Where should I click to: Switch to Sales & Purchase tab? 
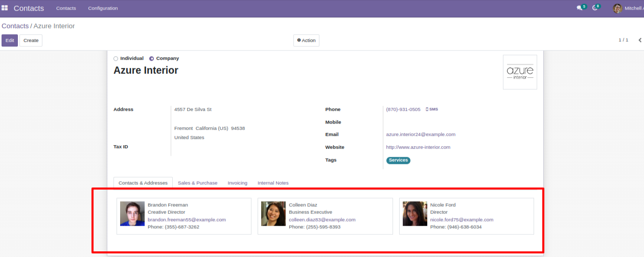click(198, 183)
